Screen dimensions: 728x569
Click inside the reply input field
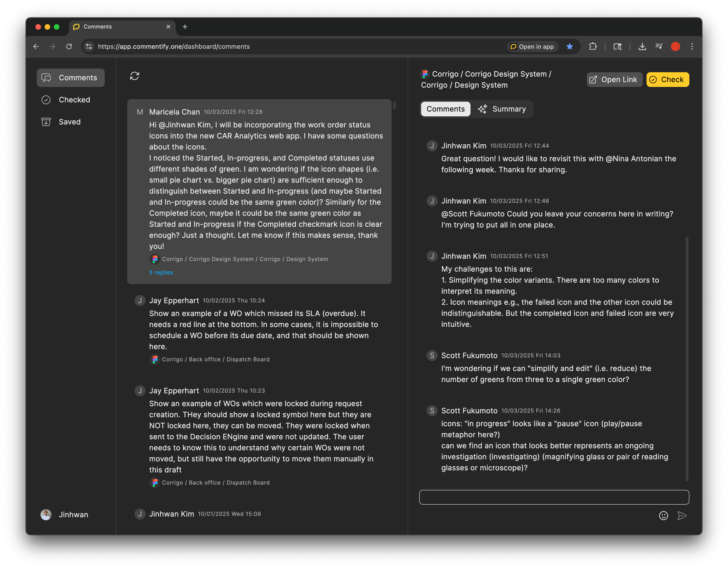click(x=554, y=497)
